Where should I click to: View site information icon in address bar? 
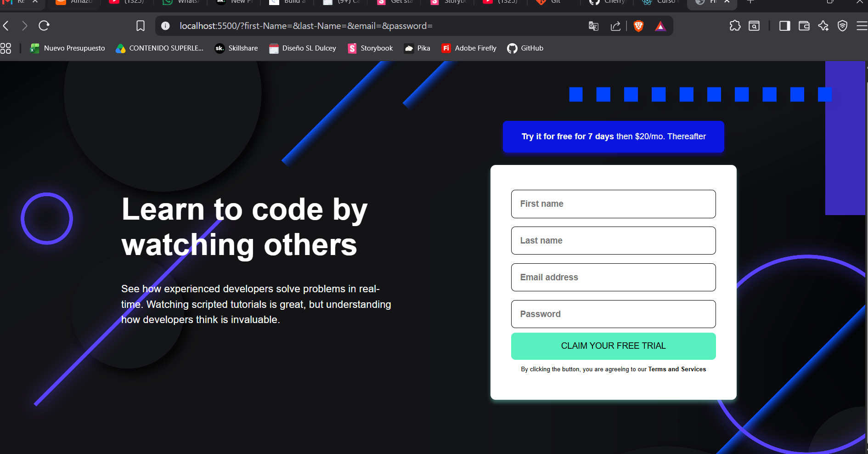point(165,26)
